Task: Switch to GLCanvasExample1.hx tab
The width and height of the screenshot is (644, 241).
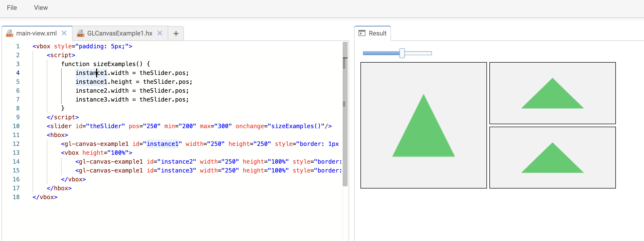Action: [x=120, y=33]
